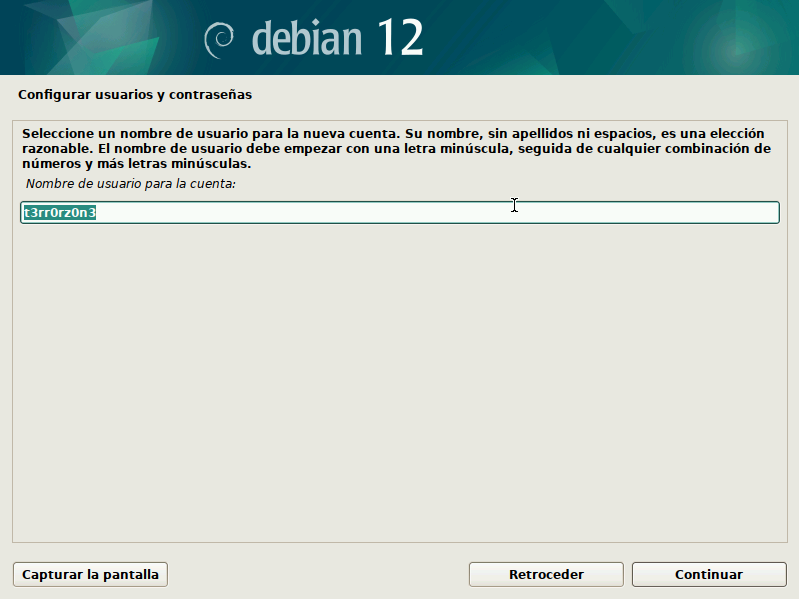Click the text "números y más letras minúsculas"

coord(136,163)
